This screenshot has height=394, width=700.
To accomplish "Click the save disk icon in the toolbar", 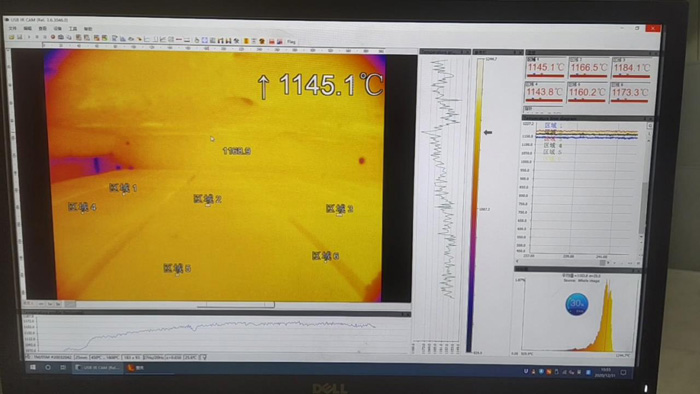I will coord(20,37).
